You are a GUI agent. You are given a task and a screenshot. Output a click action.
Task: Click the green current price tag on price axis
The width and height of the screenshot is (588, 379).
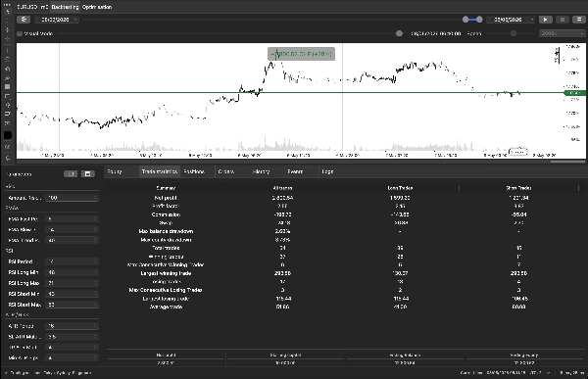coord(574,93)
